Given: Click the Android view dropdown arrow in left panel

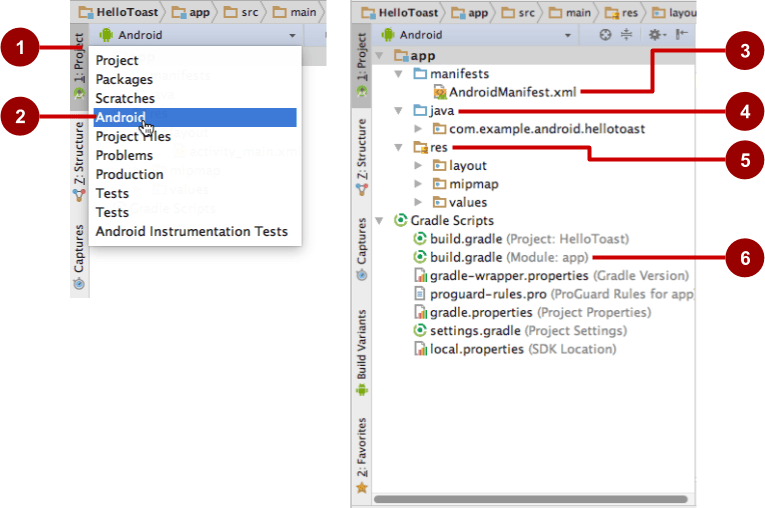Looking at the screenshot, I should [292, 35].
